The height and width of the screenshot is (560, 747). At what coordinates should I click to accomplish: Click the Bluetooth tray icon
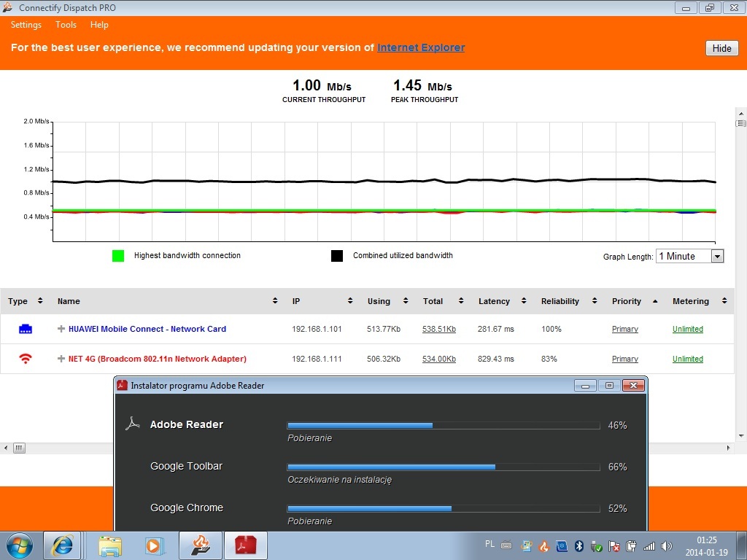point(578,546)
